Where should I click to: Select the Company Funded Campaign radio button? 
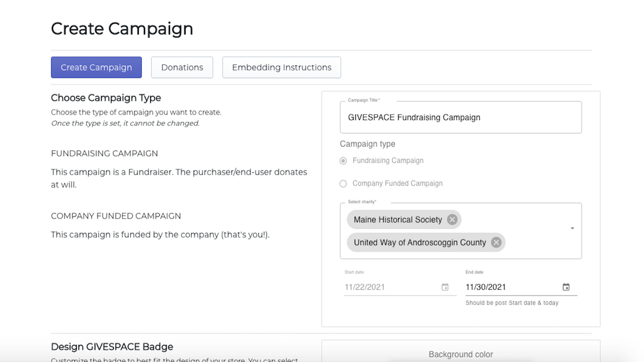343,184
